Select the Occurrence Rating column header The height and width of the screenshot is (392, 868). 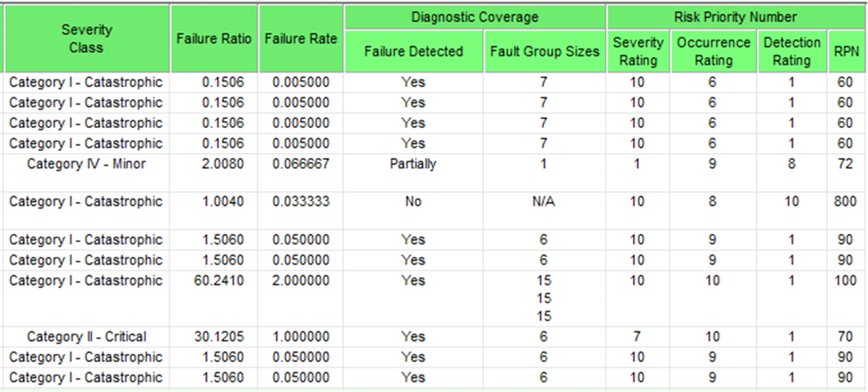tap(713, 51)
